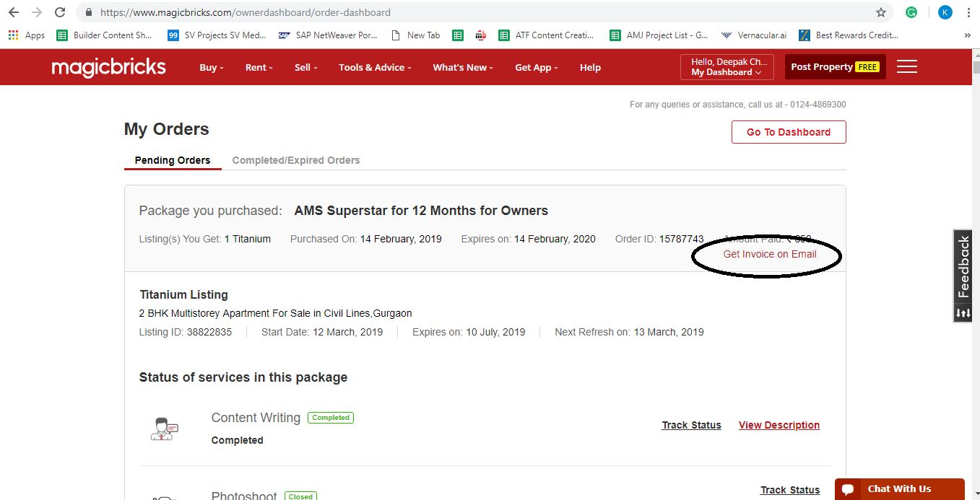Click the magicbricks logo
This screenshot has height=500, width=980.
pos(108,67)
